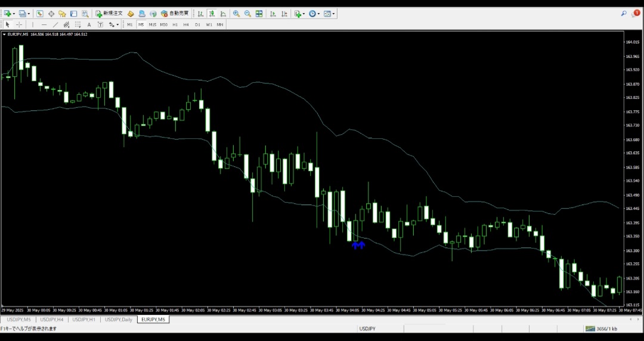Viewport: 644px width, 341px height.
Task: Select the H1 timeframe button
Action: tap(175, 24)
